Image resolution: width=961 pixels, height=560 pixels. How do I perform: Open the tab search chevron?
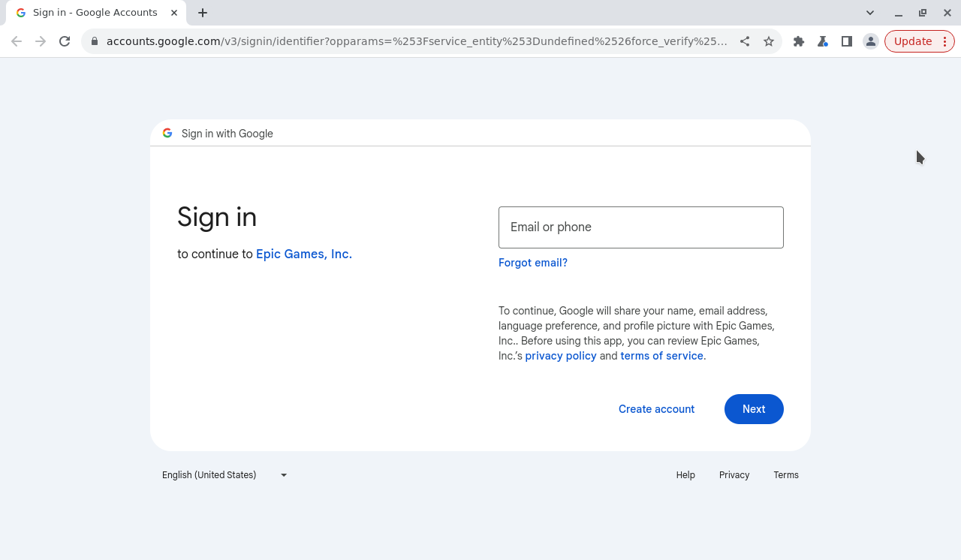(870, 13)
